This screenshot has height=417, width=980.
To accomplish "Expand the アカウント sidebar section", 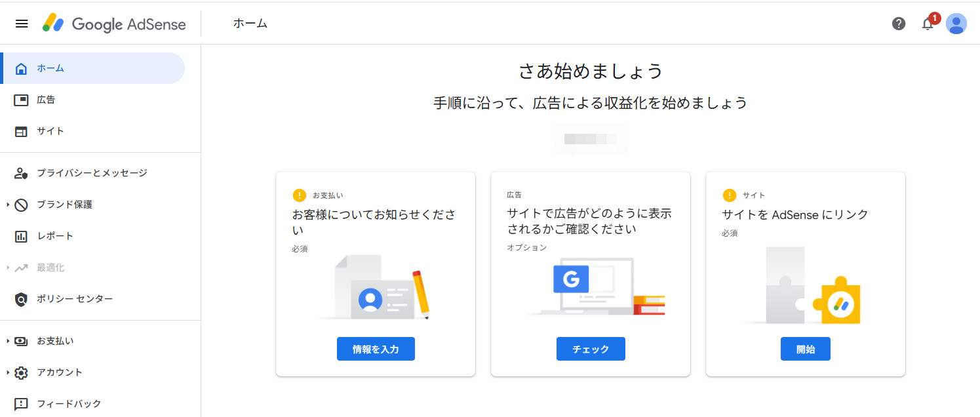I will 8,372.
